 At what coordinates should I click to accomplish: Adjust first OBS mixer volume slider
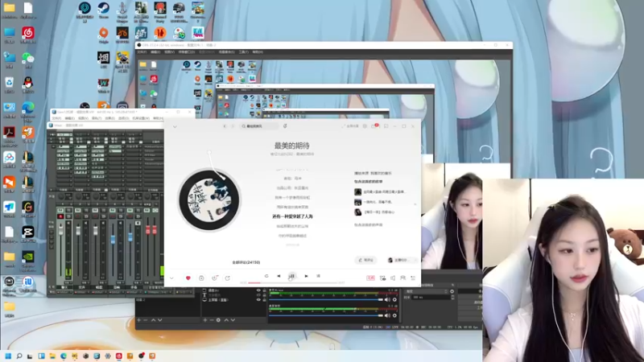tap(326, 299)
